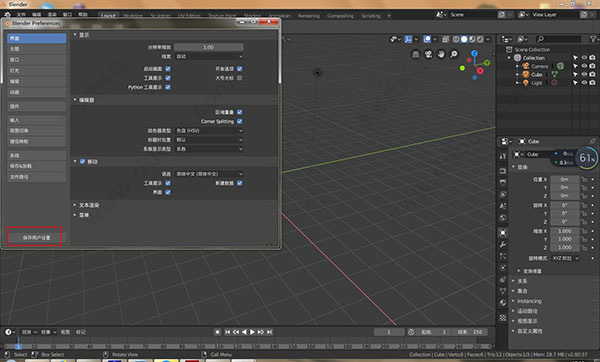
Task: Open the Add-ons section in Preferences sidebar
Action: (36, 106)
